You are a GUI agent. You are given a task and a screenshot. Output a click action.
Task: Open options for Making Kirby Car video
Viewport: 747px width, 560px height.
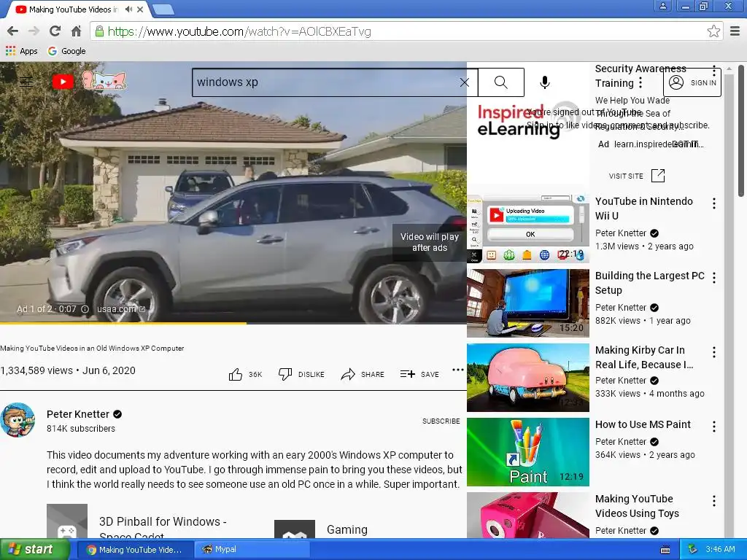tap(713, 352)
